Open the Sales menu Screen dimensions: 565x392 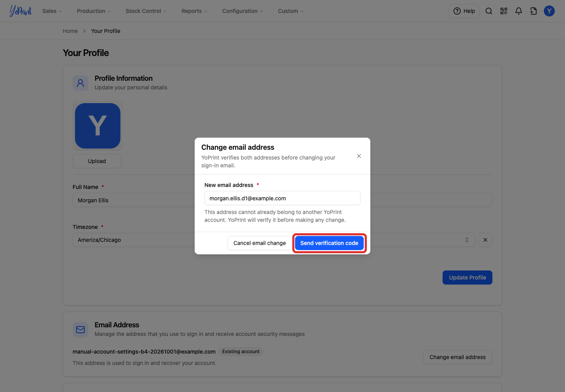tap(52, 11)
